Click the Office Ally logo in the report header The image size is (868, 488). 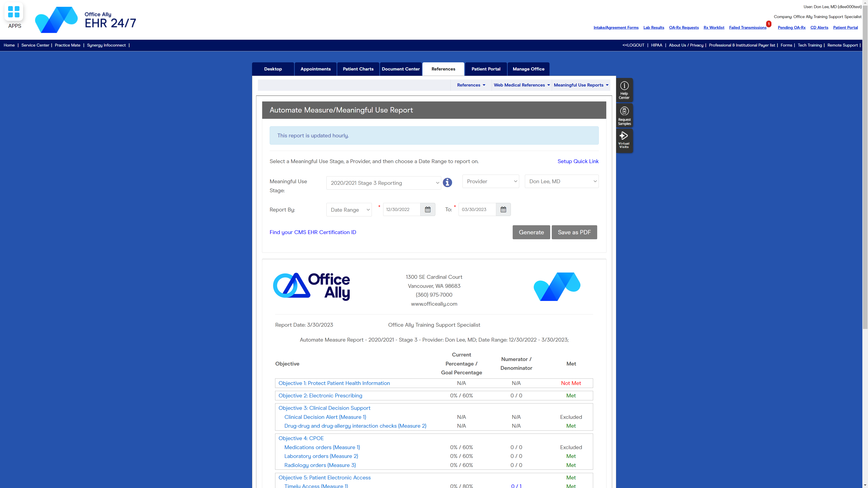coord(311,286)
